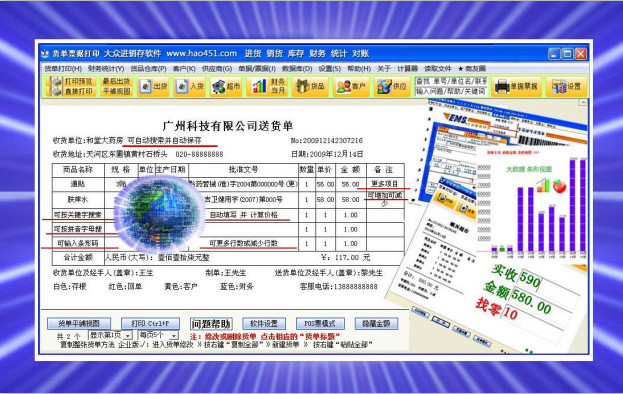Viewport: 623px width, 394px height.
Task: Open the 财务统计(Y) menu
Action: point(106,69)
